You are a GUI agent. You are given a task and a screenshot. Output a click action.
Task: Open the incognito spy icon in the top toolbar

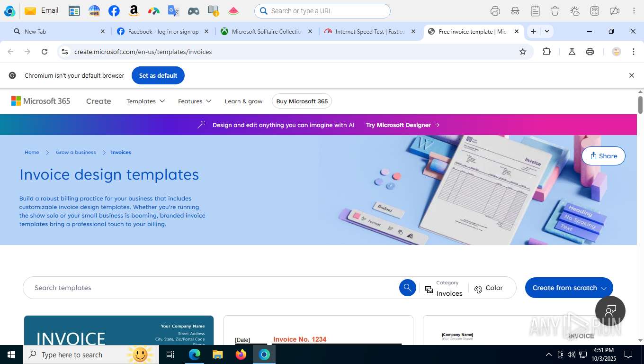(515, 11)
